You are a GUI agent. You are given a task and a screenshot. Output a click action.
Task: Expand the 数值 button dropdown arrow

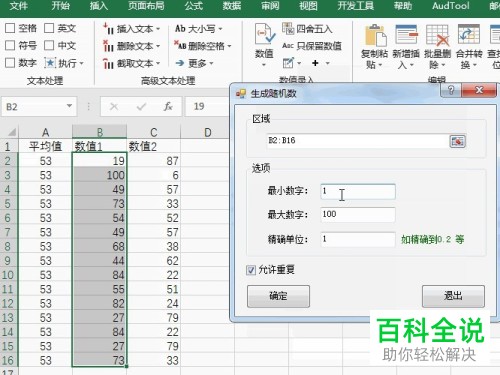pos(264,65)
